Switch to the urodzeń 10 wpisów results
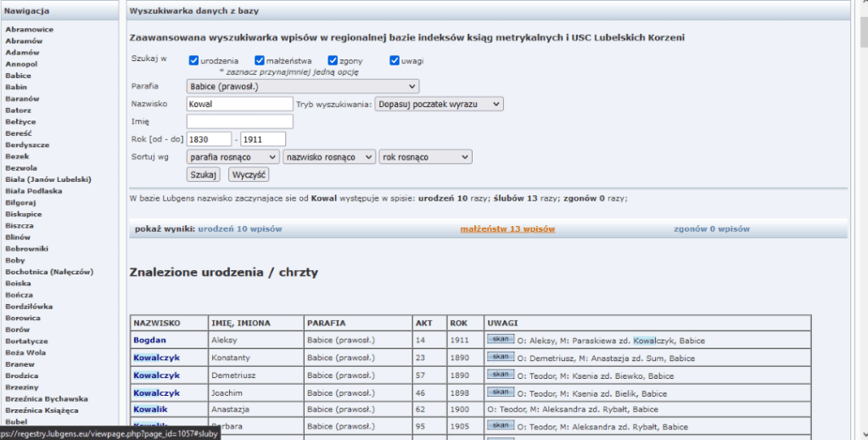868x440 pixels. [x=240, y=229]
